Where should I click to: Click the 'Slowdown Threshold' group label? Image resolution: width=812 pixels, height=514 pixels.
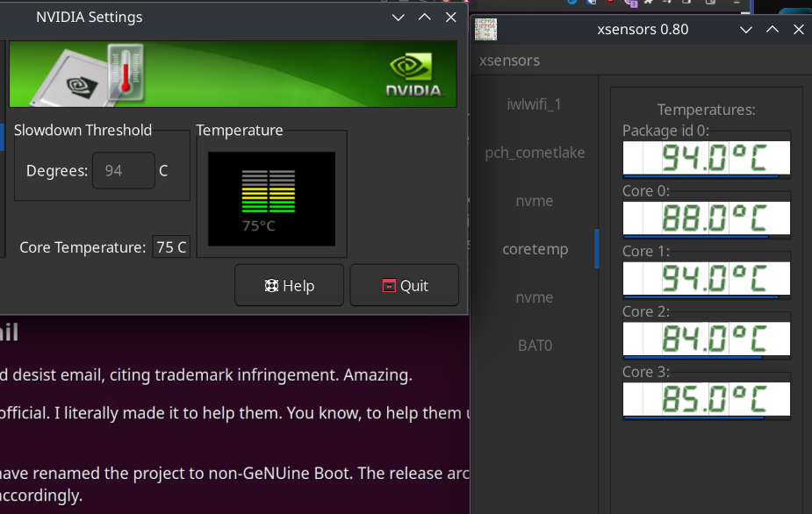(83, 130)
